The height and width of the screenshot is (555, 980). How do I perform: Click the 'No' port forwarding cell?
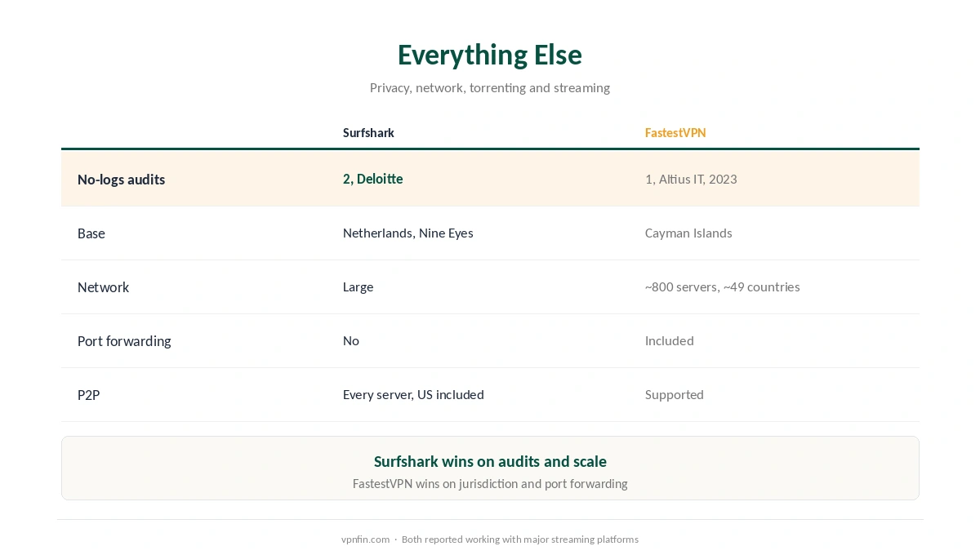click(x=350, y=340)
